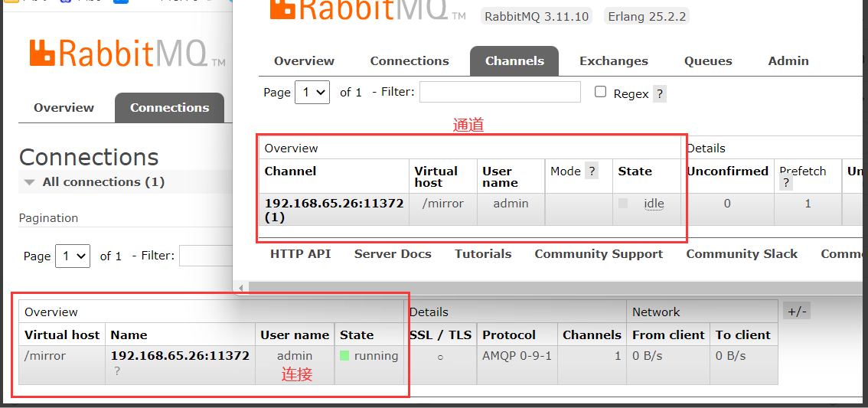Open the Page dropdown in Connections window
Viewport: 868px width, 408px height.
[x=73, y=256]
